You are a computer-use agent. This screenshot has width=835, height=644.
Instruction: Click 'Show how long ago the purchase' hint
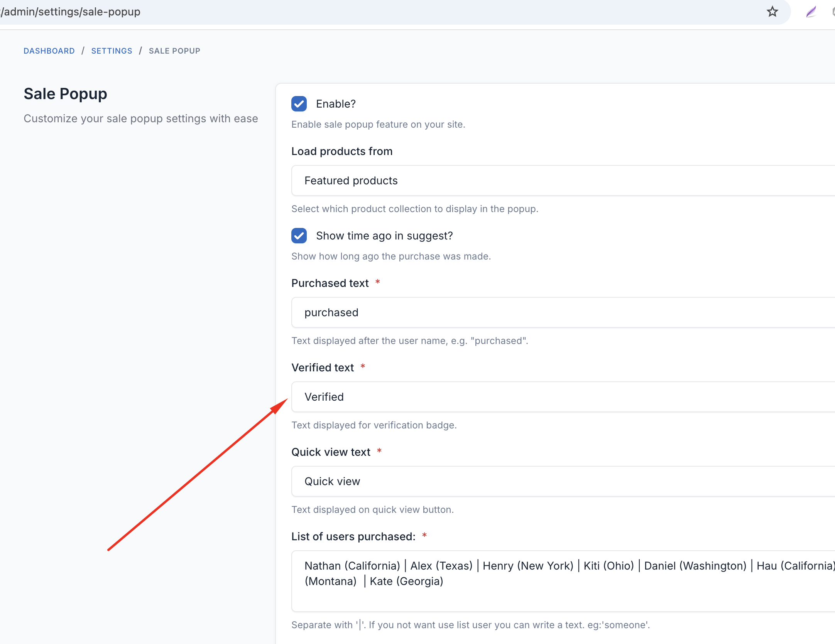coord(391,256)
